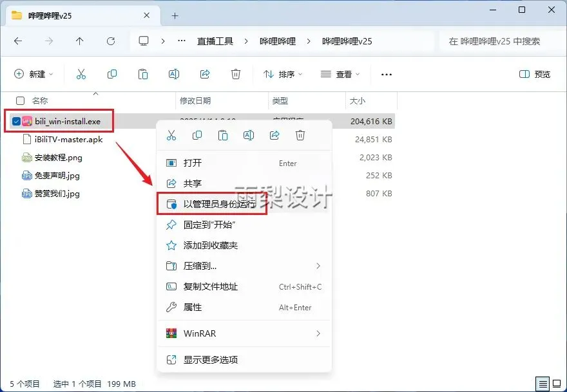
Task: Switch to details view icon in status bar
Action: click(x=543, y=384)
